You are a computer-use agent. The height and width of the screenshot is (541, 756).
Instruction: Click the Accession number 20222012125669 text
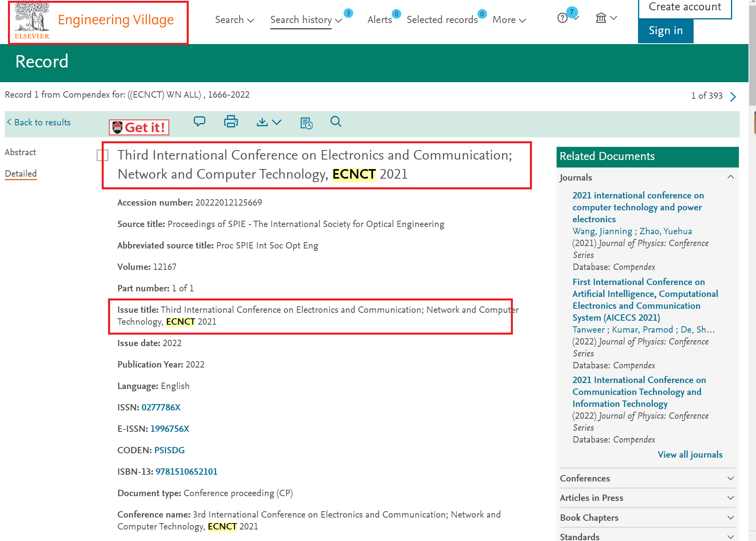point(189,202)
